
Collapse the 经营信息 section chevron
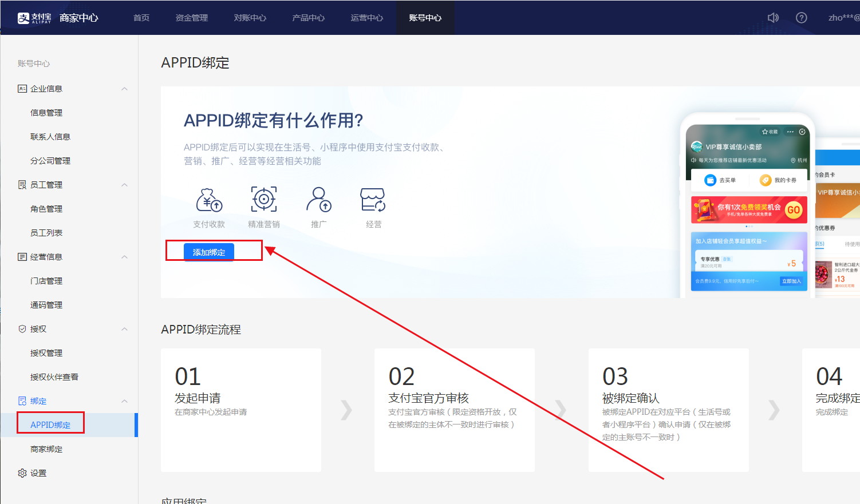(124, 257)
